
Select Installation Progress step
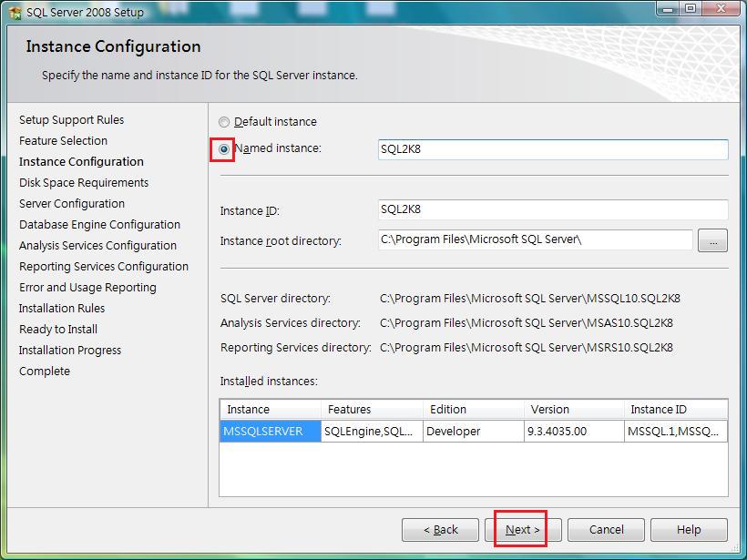coord(70,351)
